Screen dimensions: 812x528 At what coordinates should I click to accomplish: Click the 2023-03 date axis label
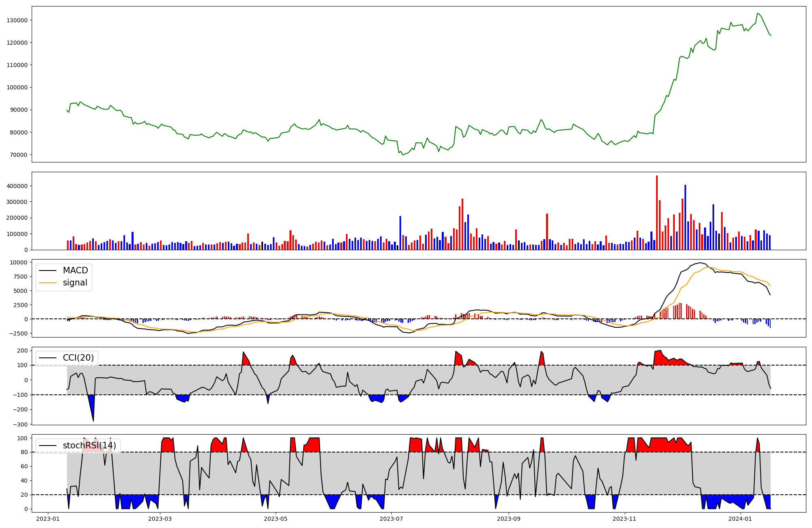160,519
